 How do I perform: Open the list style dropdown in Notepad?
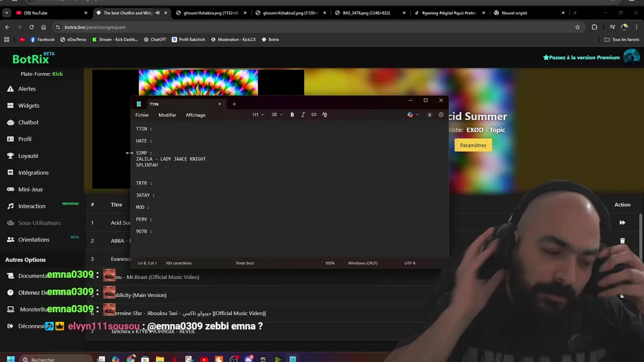pyautogui.click(x=277, y=115)
